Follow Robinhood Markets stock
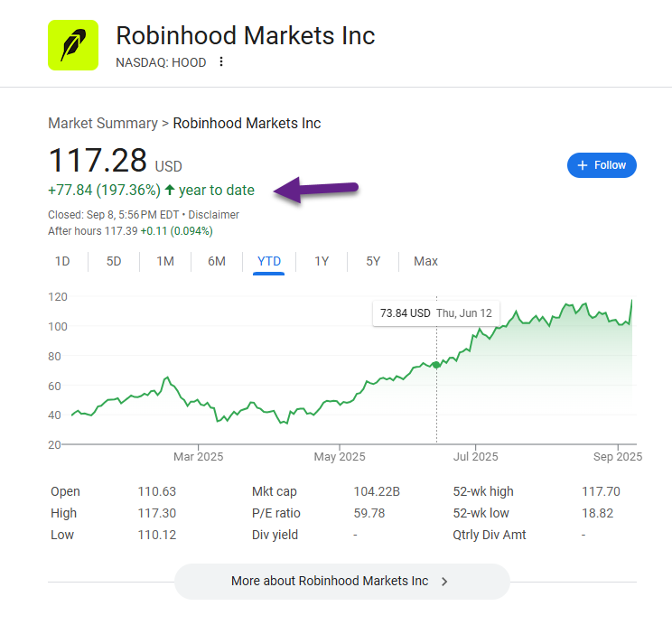This screenshot has height=634, width=672. [602, 165]
